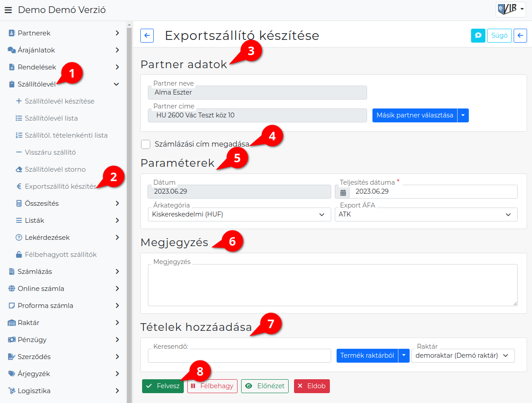Click the Árjegyzék tags icon
Viewport: 532px width, 403px height.
12,373
